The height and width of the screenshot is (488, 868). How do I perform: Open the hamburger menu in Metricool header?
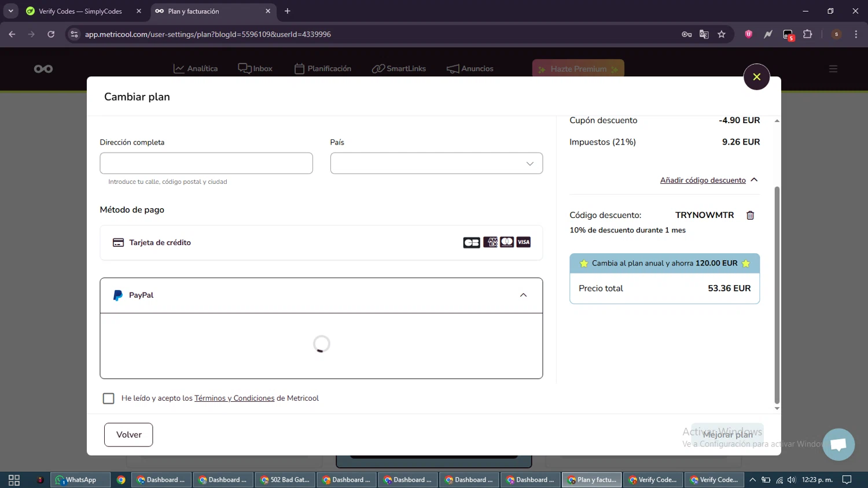[833, 69]
